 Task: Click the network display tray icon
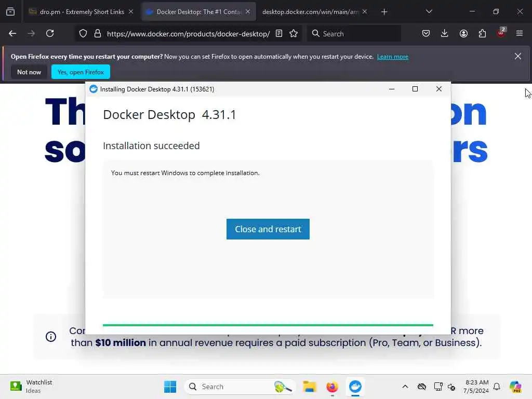[438, 387]
